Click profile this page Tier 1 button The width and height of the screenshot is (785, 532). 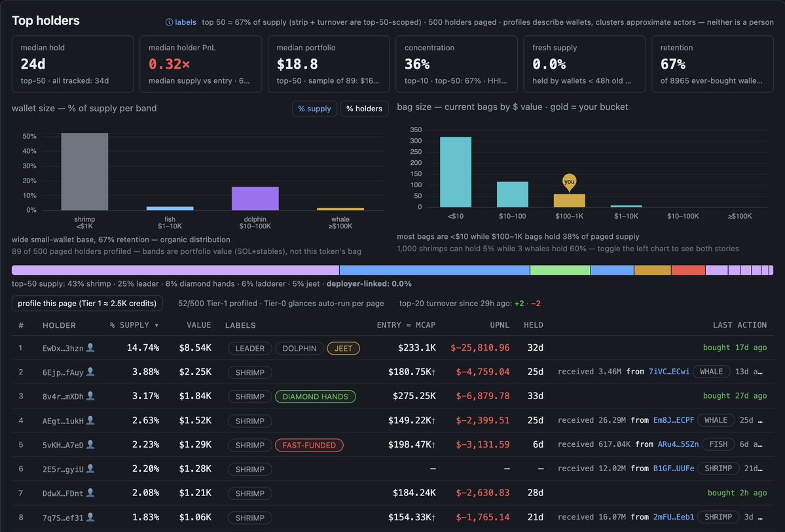[87, 303]
